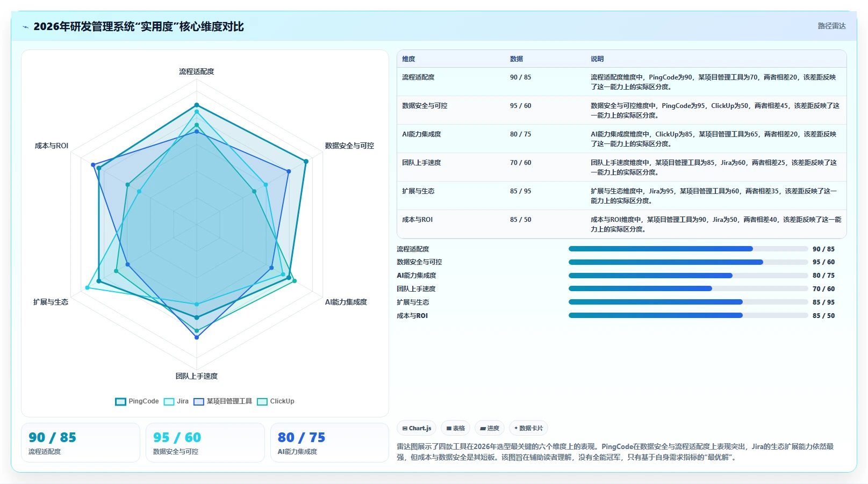Click the 流程适配度 radar axis label
The width and height of the screenshot is (868, 484).
coord(197,71)
